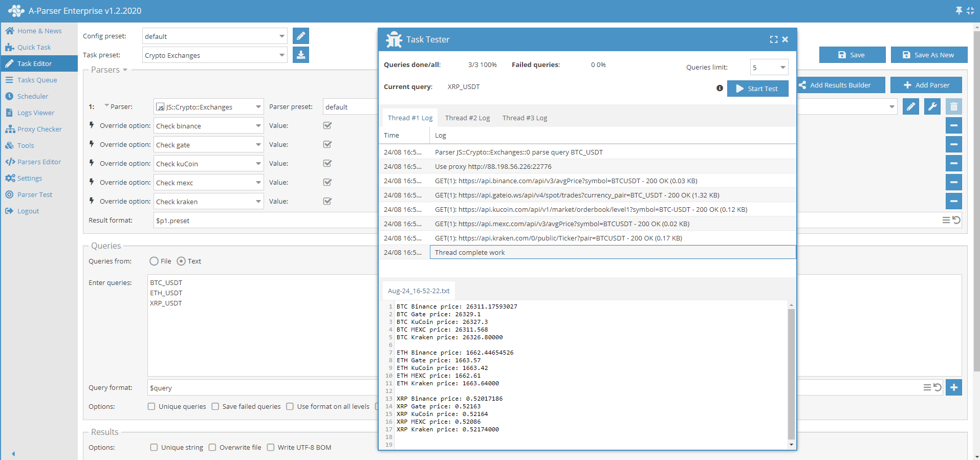
Task: Open Query format template list icon
Action: click(927, 387)
